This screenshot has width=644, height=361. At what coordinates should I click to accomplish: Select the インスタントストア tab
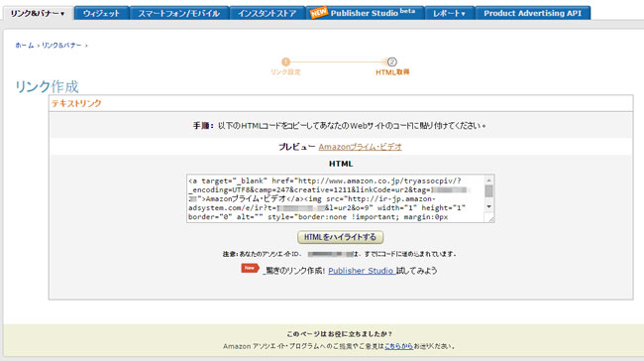point(267,13)
